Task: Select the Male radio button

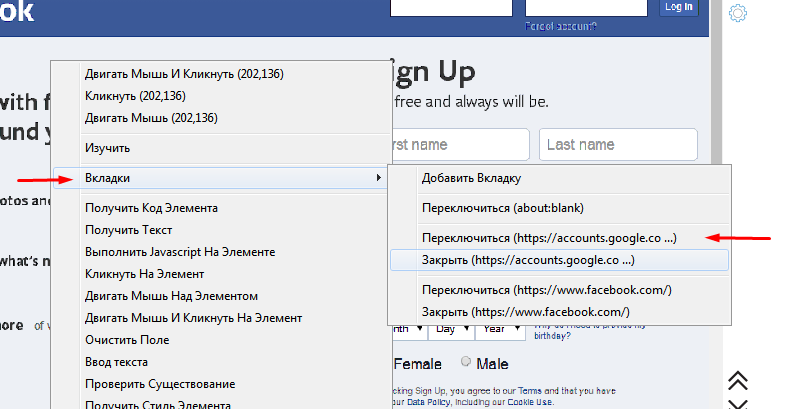Action: [466, 363]
